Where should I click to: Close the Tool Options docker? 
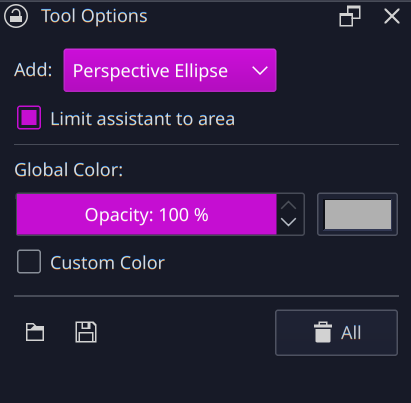click(x=392, y=16)
